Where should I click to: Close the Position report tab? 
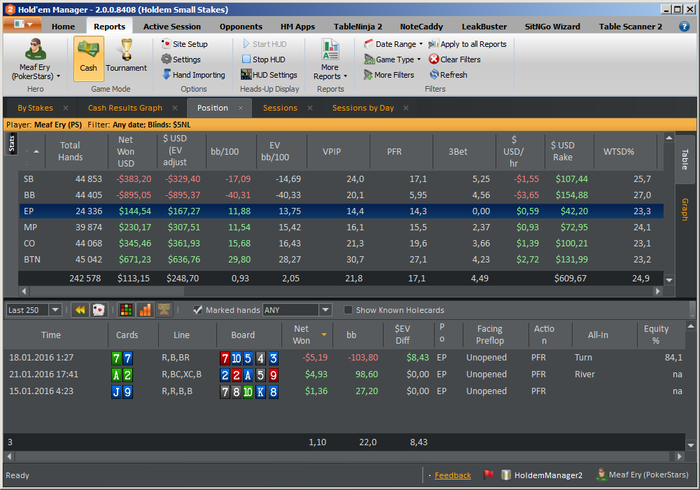(x=241, y=108)
